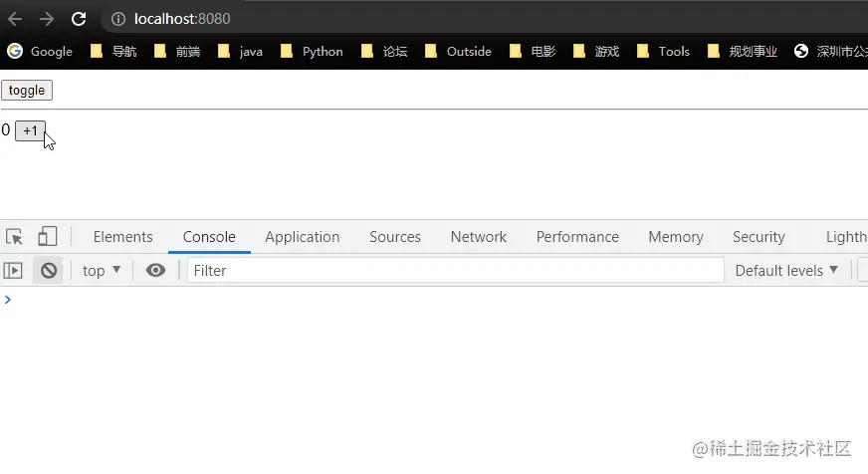Click the toggle button on the page
This screenshot has height=474, width=868.
pyautogui.click(x=27, y=91)
